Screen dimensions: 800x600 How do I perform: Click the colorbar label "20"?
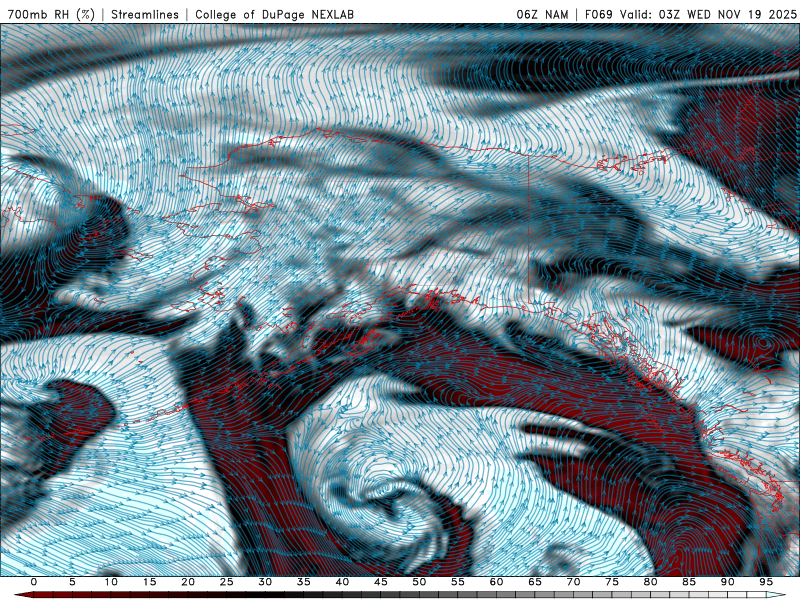(188, 582)
